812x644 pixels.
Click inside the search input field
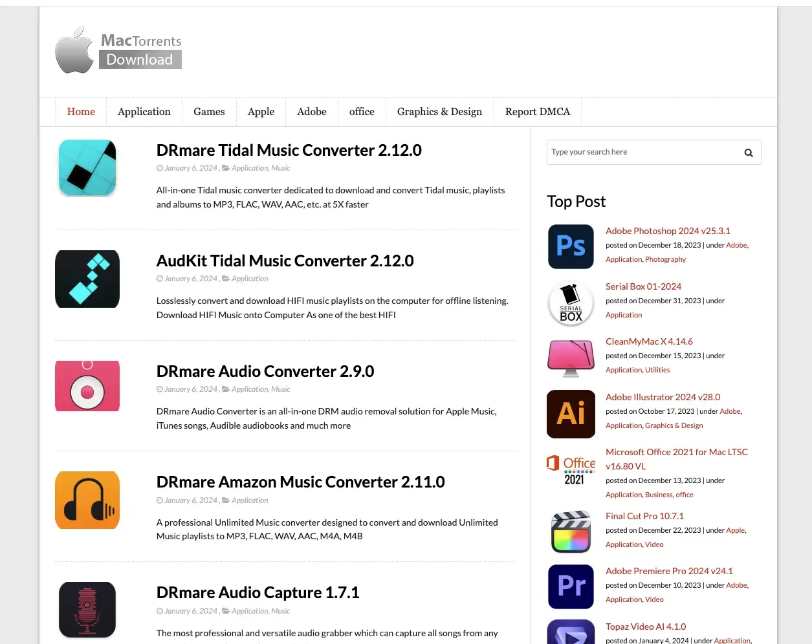pyautogui.click(x=641, y=152)
